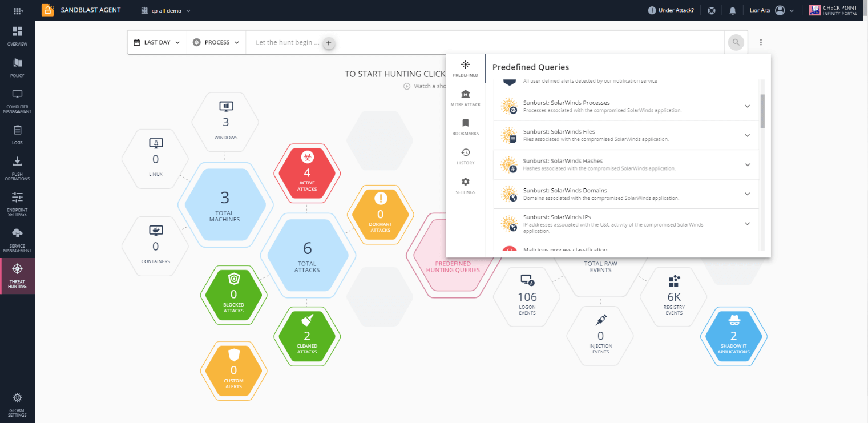Go to the Policy sidebar section
868x423 pixels.
tap(17, 67)
